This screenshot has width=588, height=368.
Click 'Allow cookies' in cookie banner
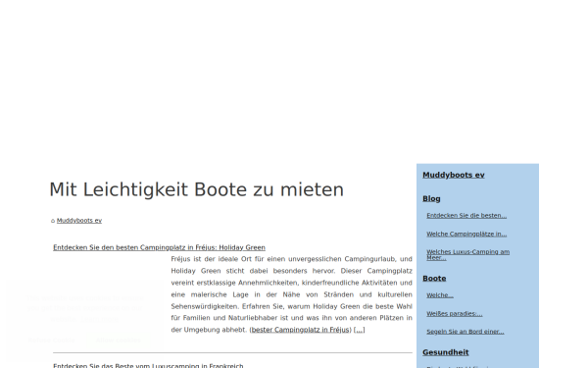tap(119, 341)
